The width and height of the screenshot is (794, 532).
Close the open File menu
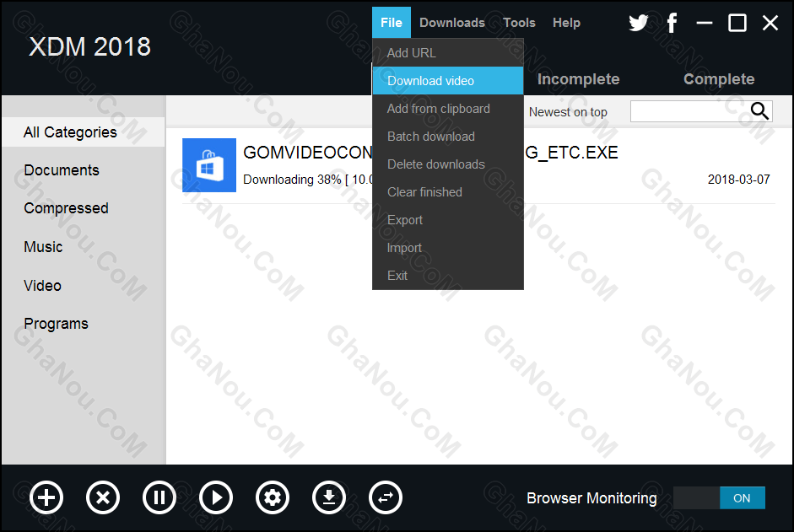(x=392, y=23)
